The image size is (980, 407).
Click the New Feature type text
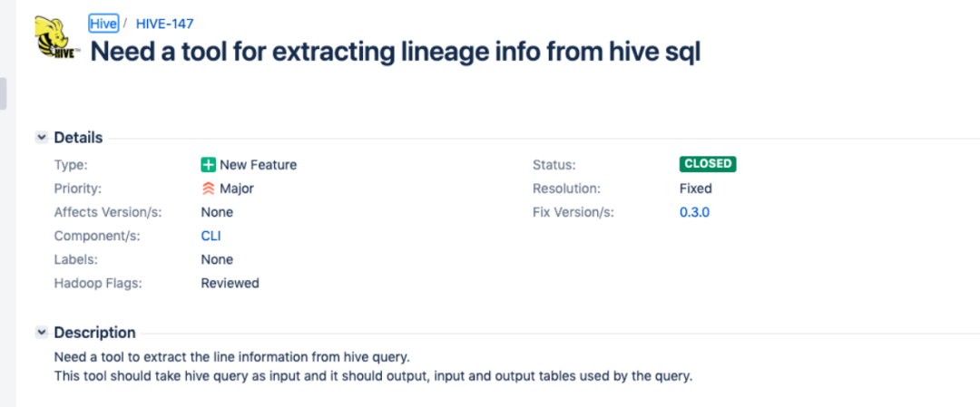[x=258, y=165]
